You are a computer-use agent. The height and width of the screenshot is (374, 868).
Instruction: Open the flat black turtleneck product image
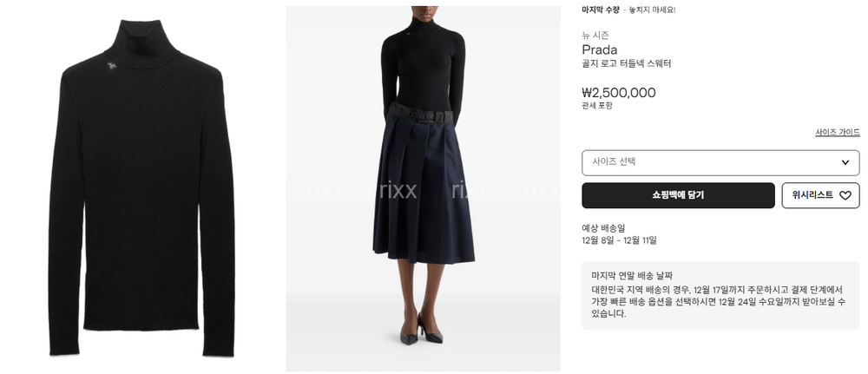[141, 187]
